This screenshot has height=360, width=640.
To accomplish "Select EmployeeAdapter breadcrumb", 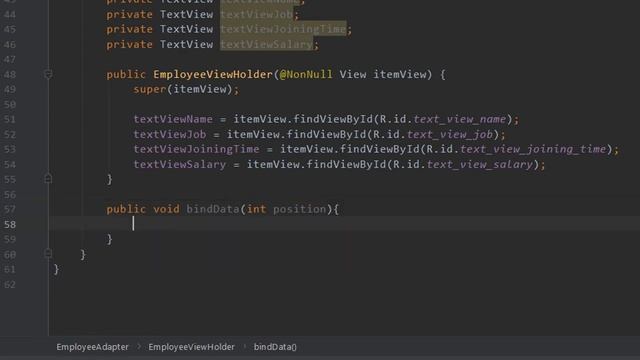I will click(92, 347).
